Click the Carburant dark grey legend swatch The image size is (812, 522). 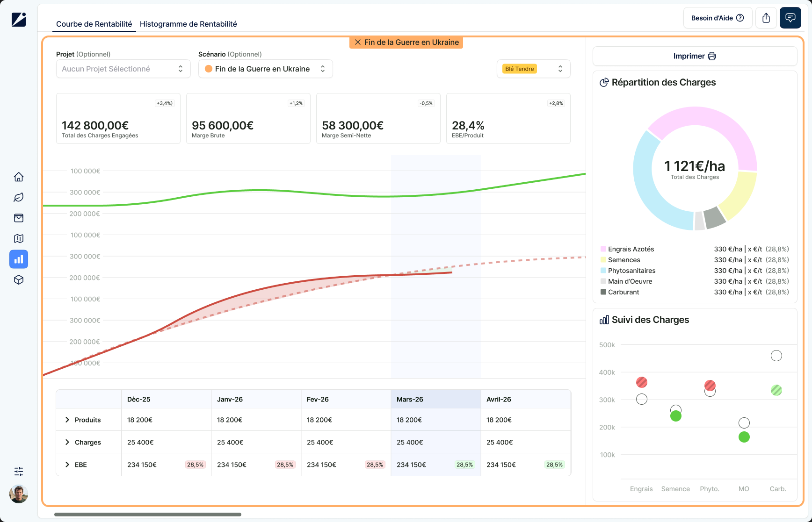[603, 292]
